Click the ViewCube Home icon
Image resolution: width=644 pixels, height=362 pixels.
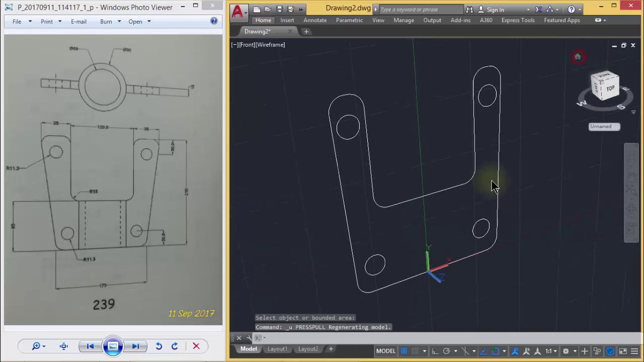[x=578, y=57]
